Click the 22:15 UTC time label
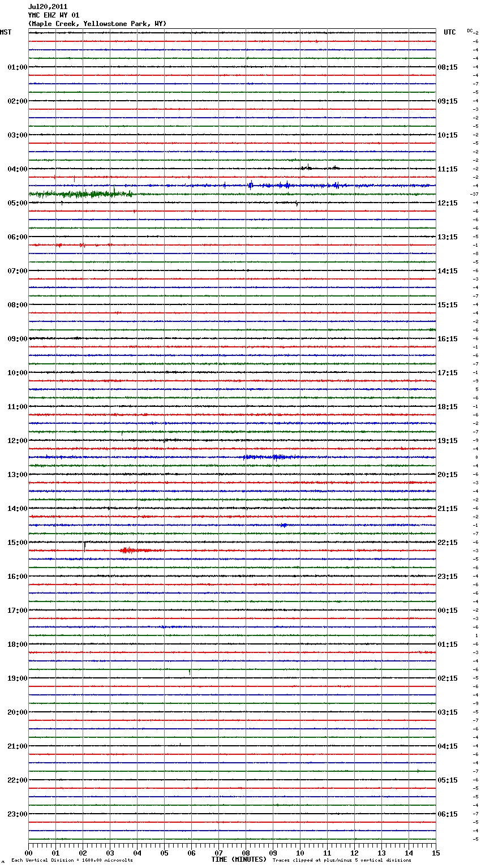The width and height of the screenshot is (481, 868). click(448, 543)
